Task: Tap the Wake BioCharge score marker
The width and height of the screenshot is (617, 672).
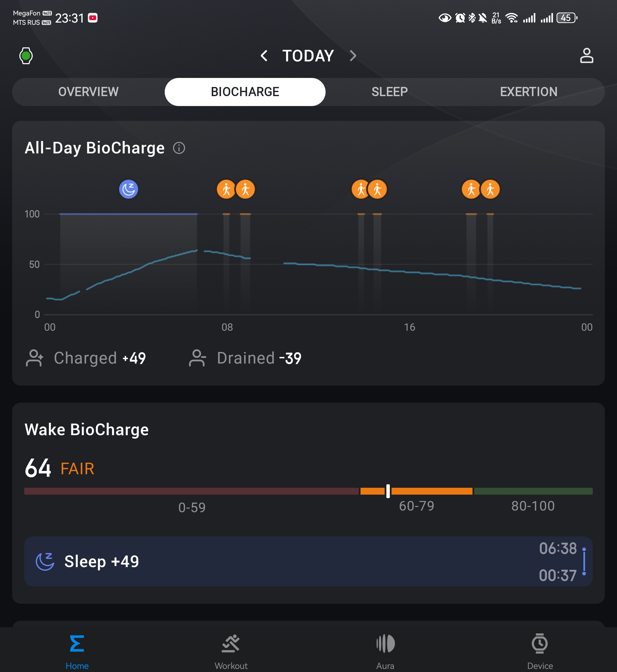Action: coord(388,491)
